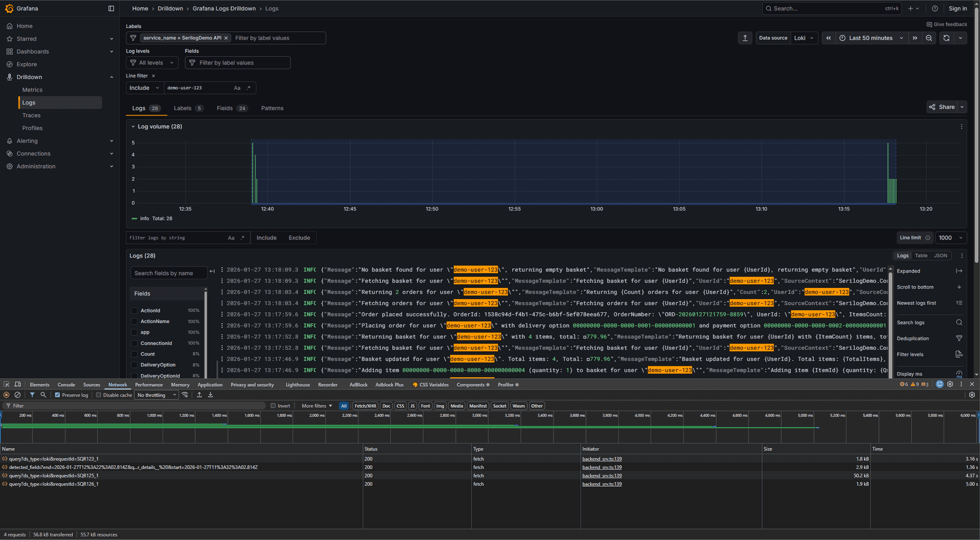
Task: Switch to the Patterns tab
Action: point(272,108)
